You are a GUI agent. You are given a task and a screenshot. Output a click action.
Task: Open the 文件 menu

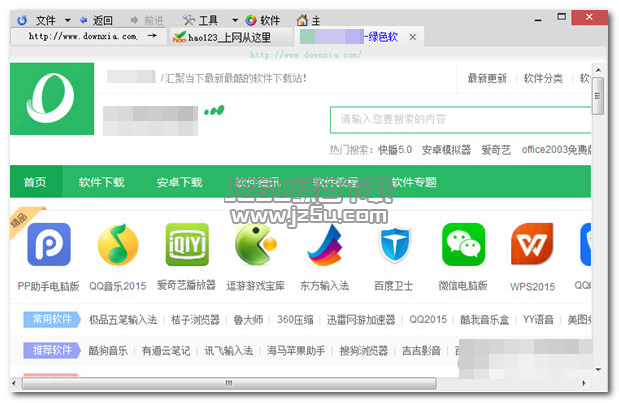(x=45, y=20)
